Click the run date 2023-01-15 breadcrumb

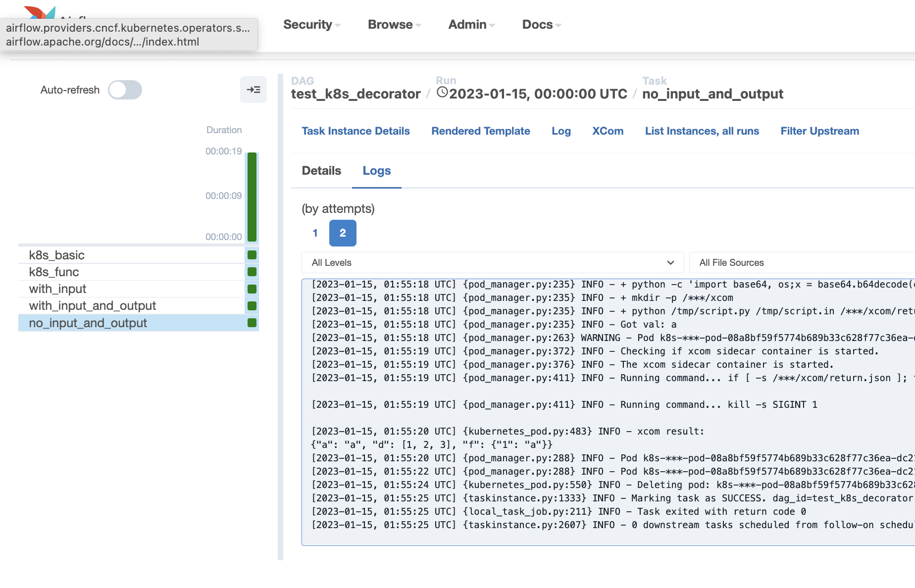click(538, 94)
